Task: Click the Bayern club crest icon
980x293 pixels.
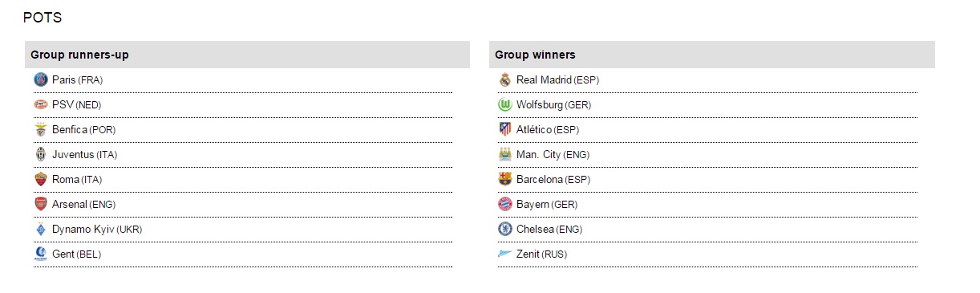Action: point(505,204)
